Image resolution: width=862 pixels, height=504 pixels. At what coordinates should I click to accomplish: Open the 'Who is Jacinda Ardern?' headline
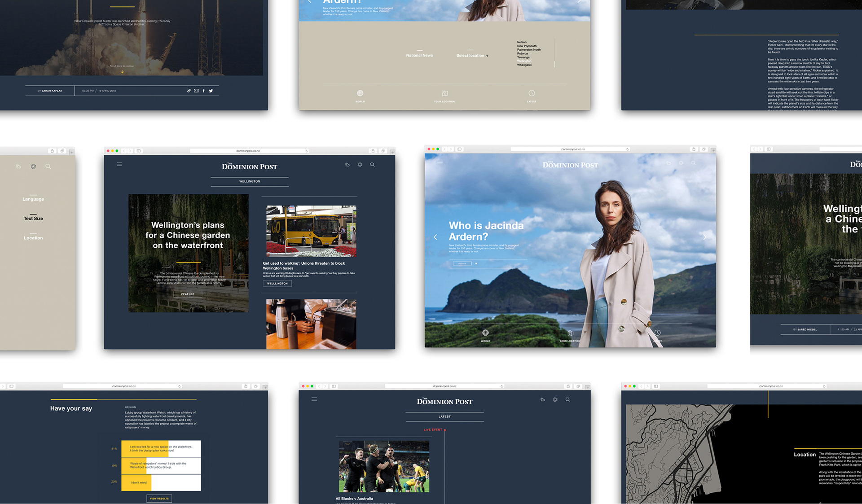pyautogui.click(x=486, y=231)
